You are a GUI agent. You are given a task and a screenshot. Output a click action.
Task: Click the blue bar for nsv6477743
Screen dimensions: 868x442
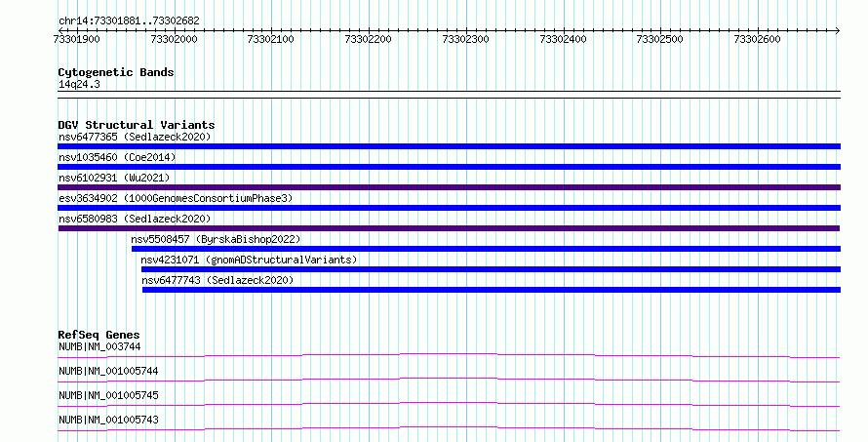coord(492,290)
